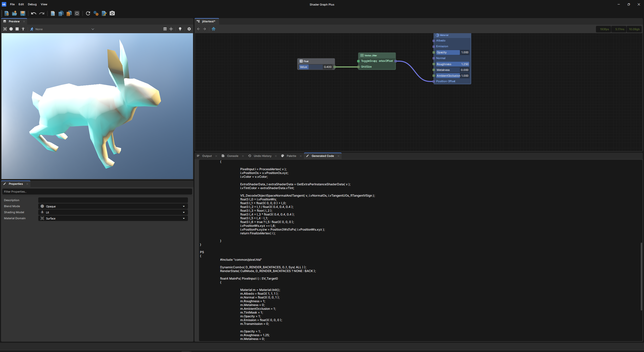Screen dimensions: 644x352
Task: Click the Vertex Jitter node title
Action: (371, 55)
